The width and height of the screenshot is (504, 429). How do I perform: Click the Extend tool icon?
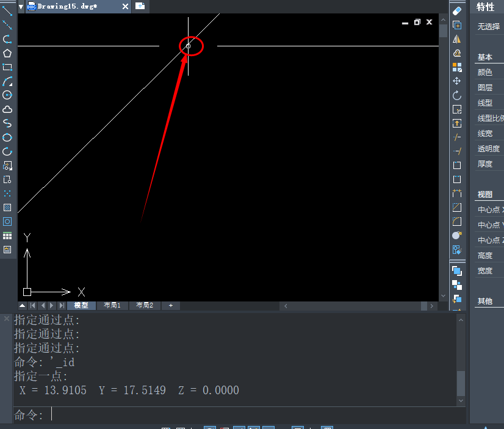[x=457, y=151]
